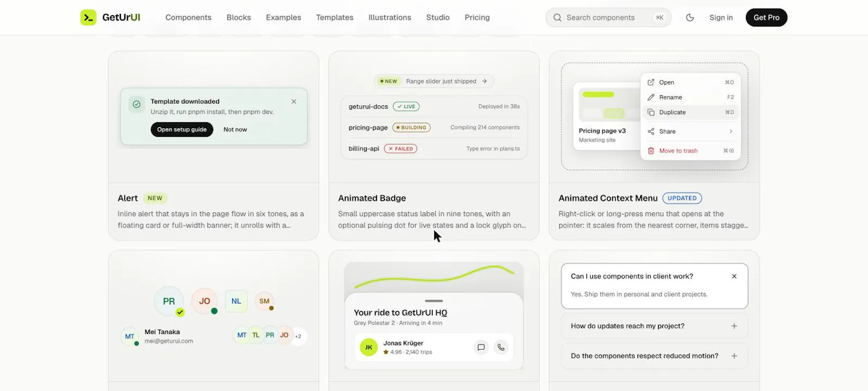The image size is (868, 391).
Task: Click the Range slider just shipped arrow
Action: point(484,81)
